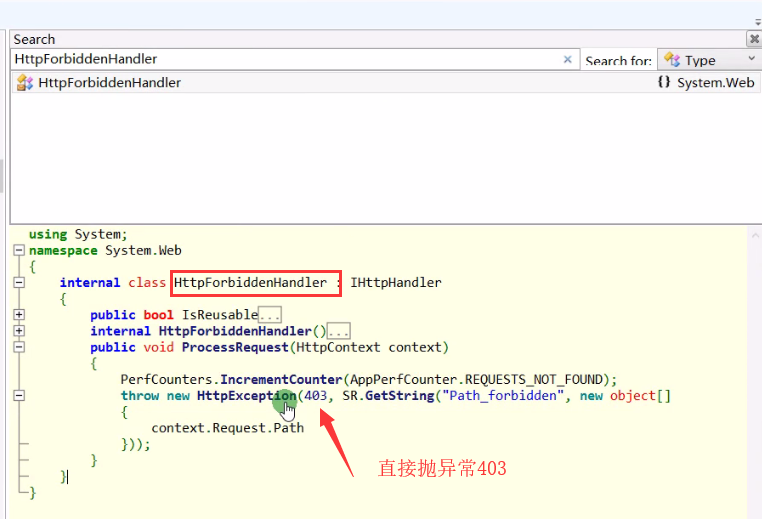Click the HttpException type name
762x519 pixels.
click(247, 396)
